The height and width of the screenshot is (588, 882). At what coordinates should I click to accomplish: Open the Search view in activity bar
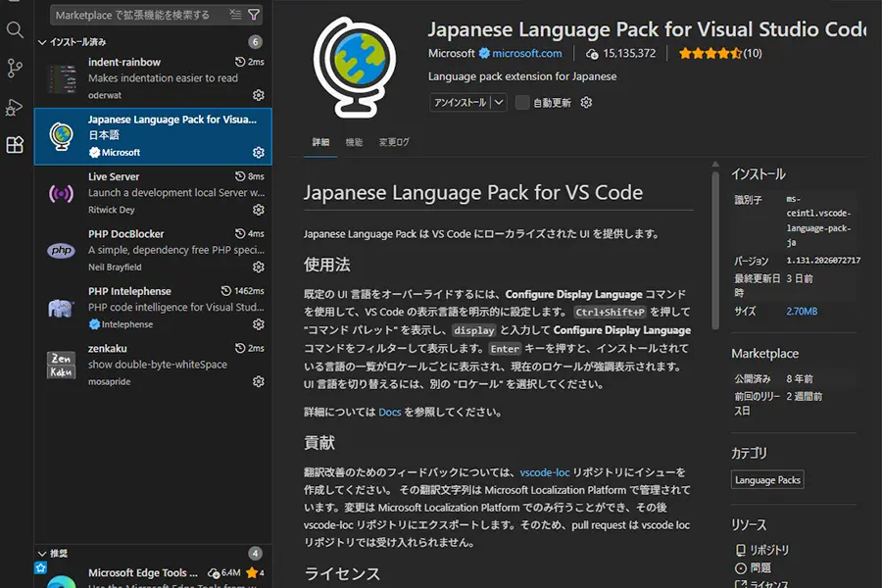click(15, 29)
